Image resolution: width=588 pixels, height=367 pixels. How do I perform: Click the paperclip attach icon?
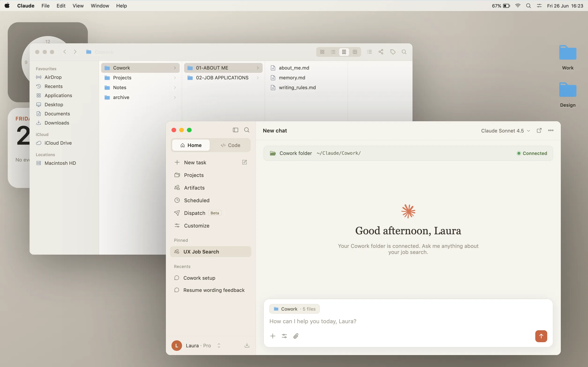coord(296,336)
